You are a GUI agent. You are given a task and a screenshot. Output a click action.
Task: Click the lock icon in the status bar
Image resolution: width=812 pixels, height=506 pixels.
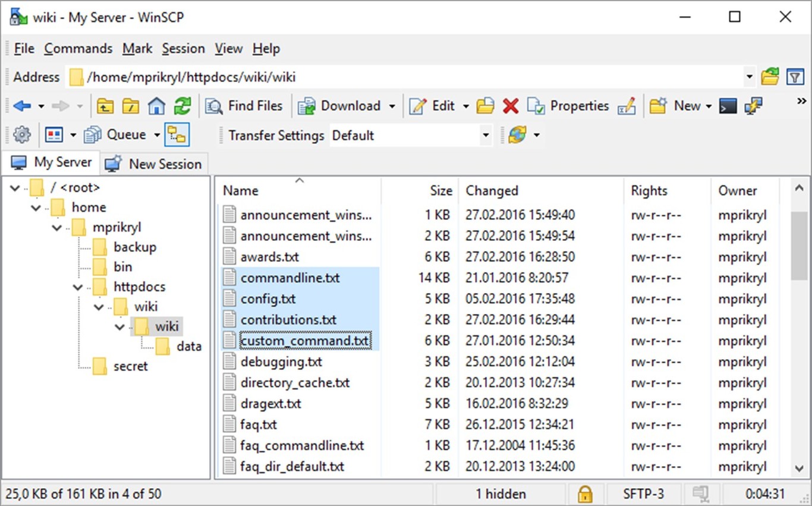(x=585, y=494)
